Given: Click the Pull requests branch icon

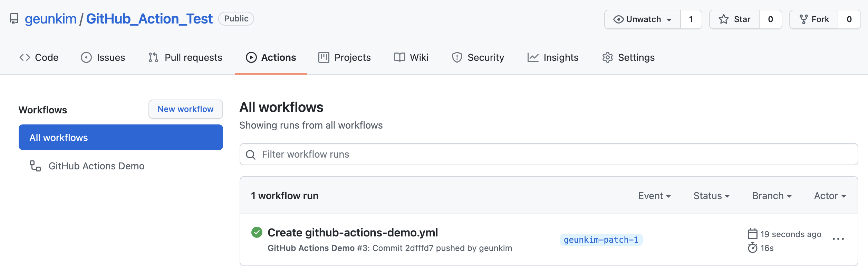Looking at the screenshot, I should click(153, 57).
